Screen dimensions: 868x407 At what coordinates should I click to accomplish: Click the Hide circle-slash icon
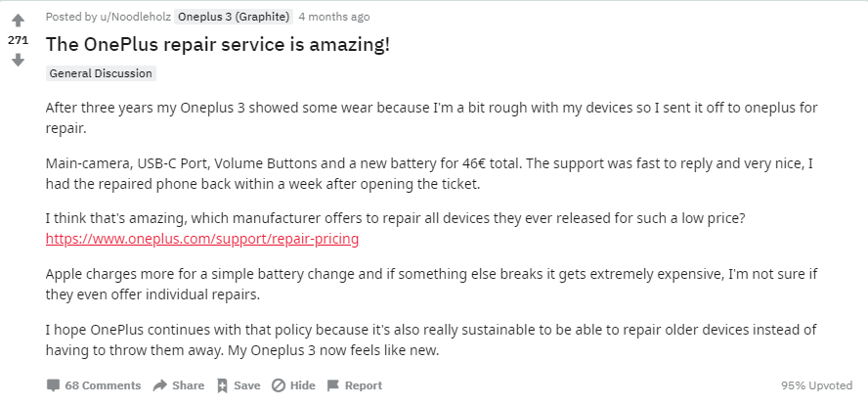pyautogui.click(x=278, y=385)
